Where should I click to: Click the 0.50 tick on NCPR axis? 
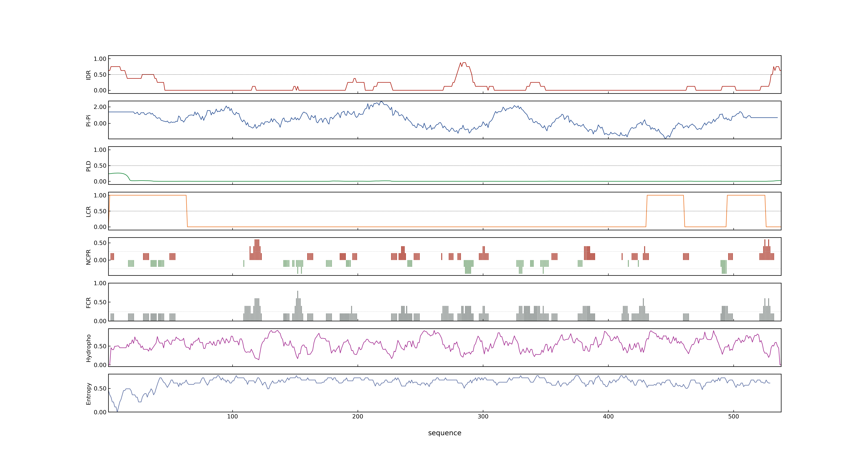[x=100, y=243]
